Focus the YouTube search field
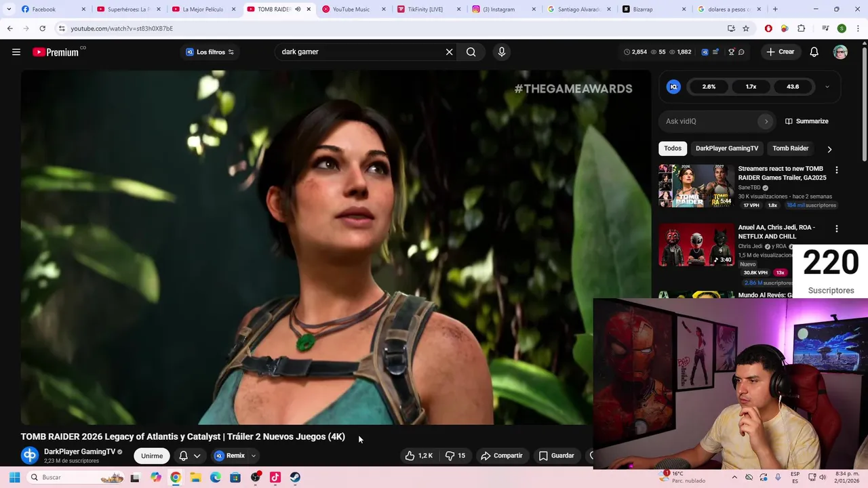Screen dimensions: 868x488 pyautogui.click(x=358, y=52)
